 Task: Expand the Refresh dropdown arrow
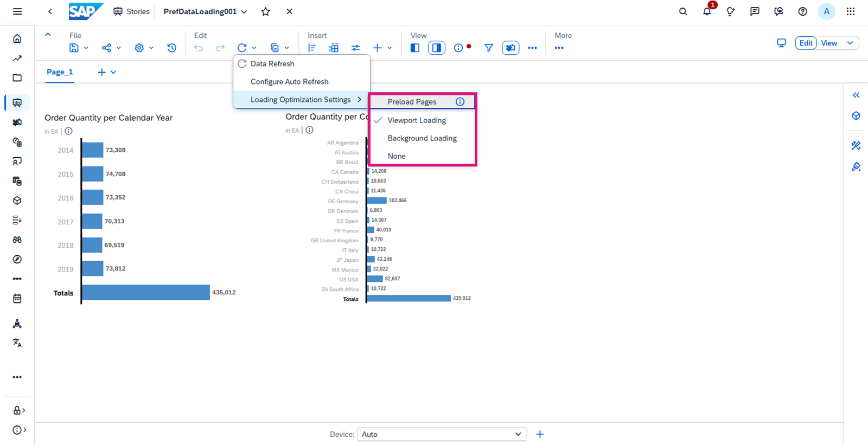click(254, 48)
